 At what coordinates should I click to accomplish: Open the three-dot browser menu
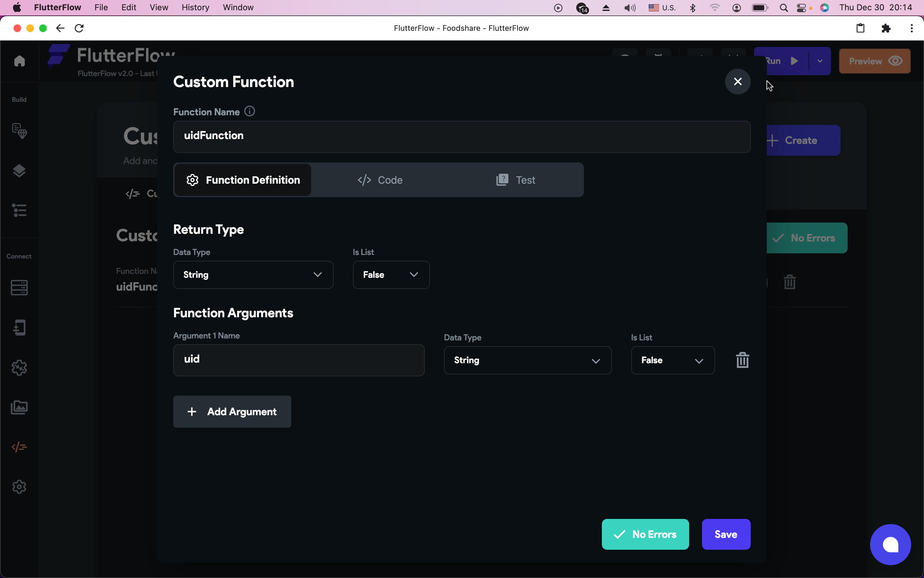point(911,28)
